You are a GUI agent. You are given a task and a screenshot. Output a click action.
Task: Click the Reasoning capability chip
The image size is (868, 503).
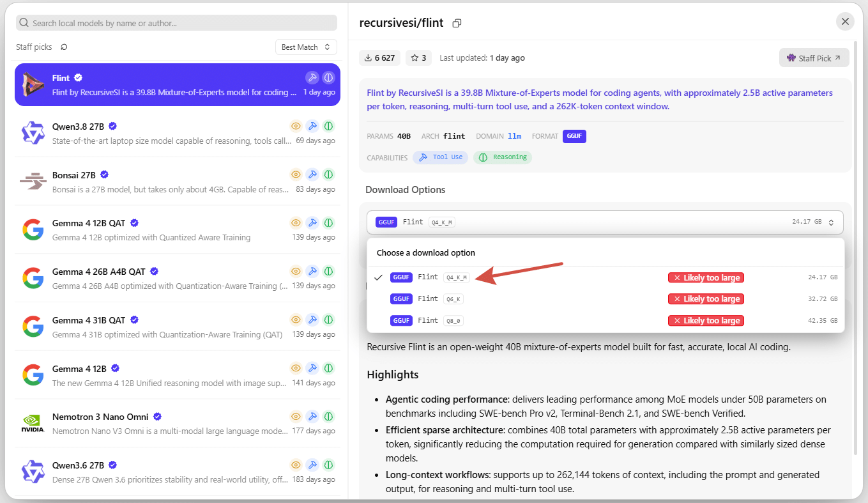pos(503,157)
